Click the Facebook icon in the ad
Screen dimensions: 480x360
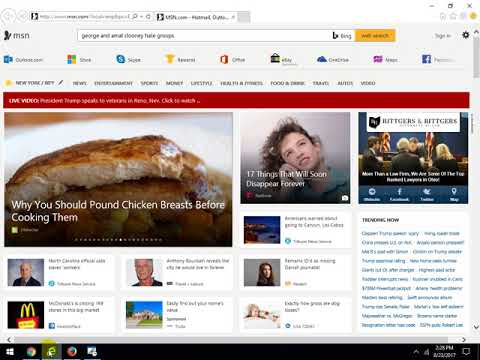coord(399,195)
